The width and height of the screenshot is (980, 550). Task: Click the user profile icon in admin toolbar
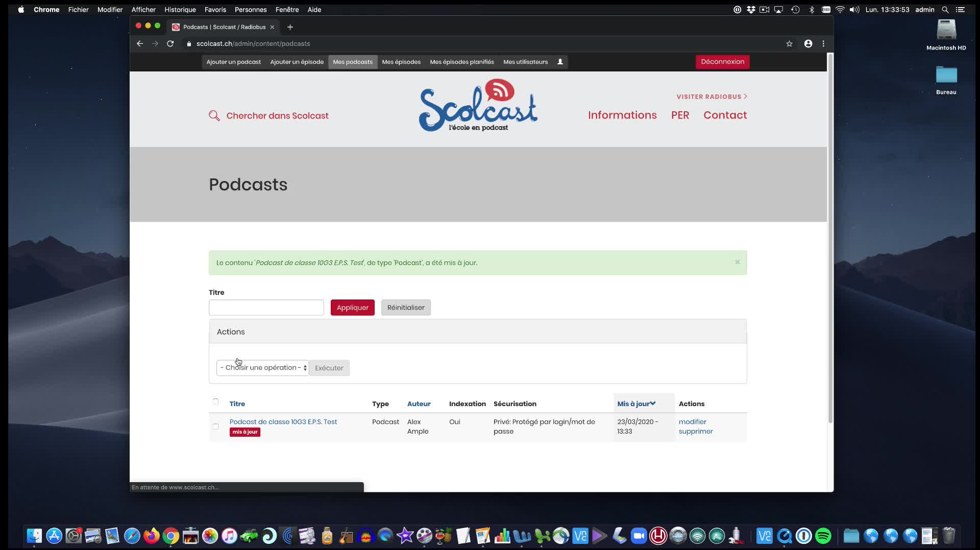560,62
